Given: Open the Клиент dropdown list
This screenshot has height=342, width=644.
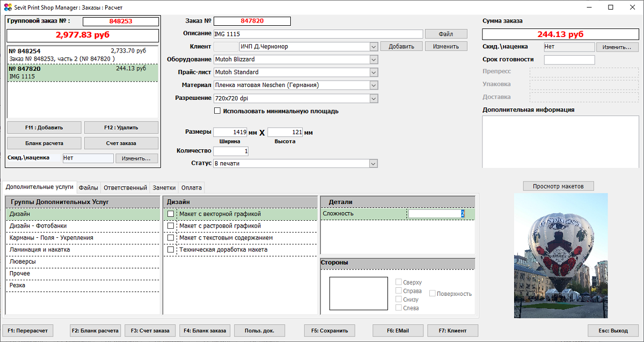Looking at the screenshot, I should click(374, 47).
